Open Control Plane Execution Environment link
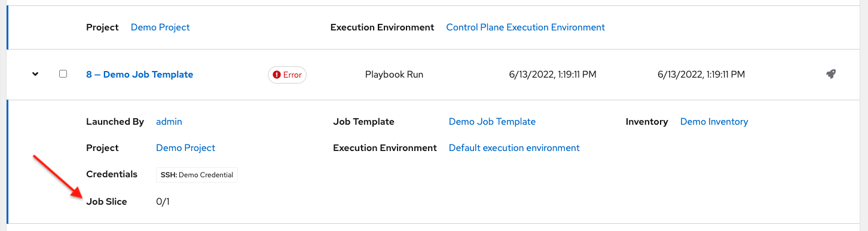This screenshot has height=231, width=868. (x=525, y=27)
